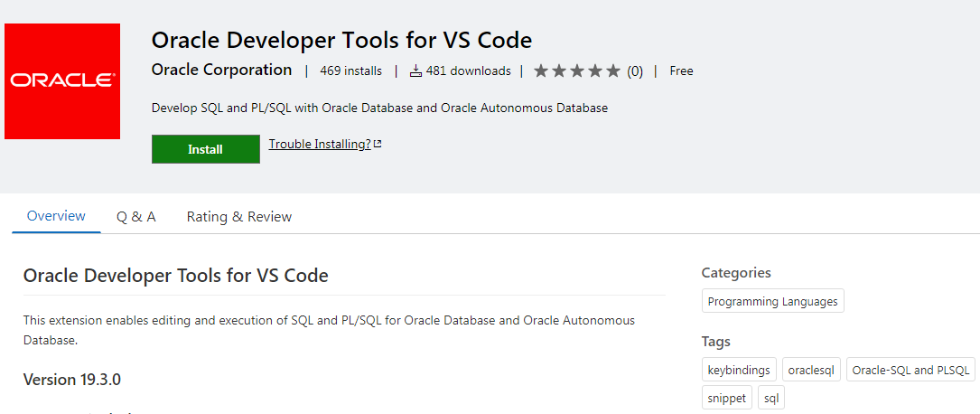Click the first rating star

click(x=541, y=71)
